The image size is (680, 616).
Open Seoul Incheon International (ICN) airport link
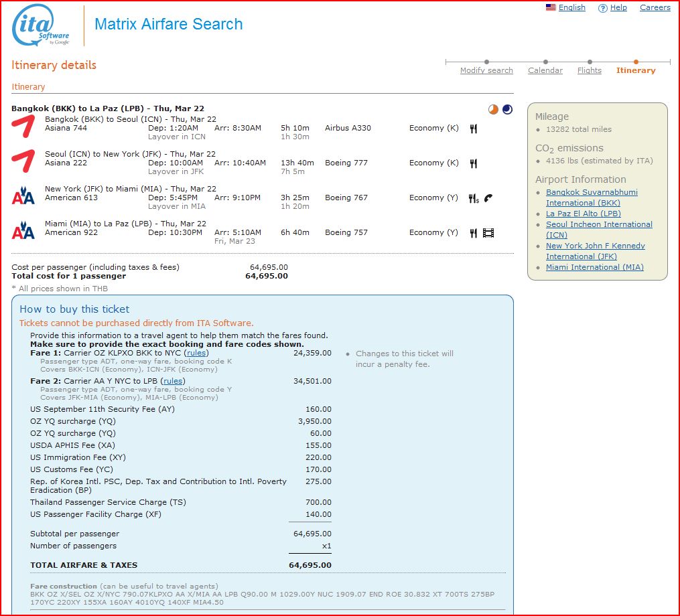click(x=599, y=229)
